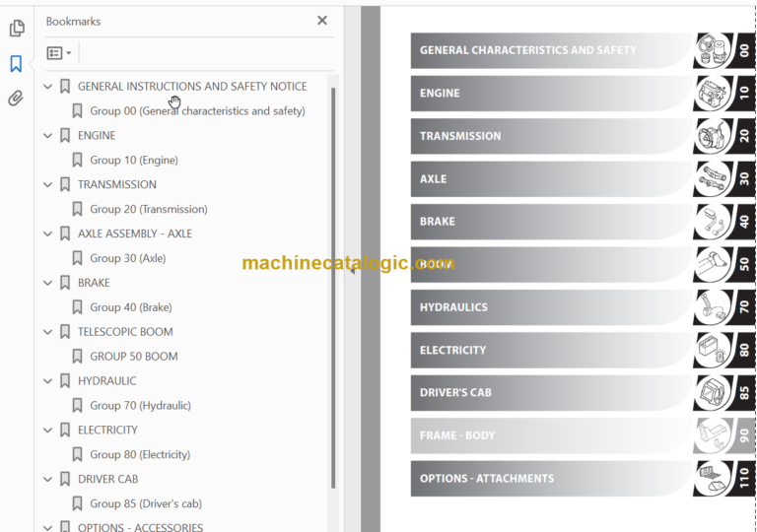Click the group 10 engine icon

pyautogui.click(x=713, y=94)
